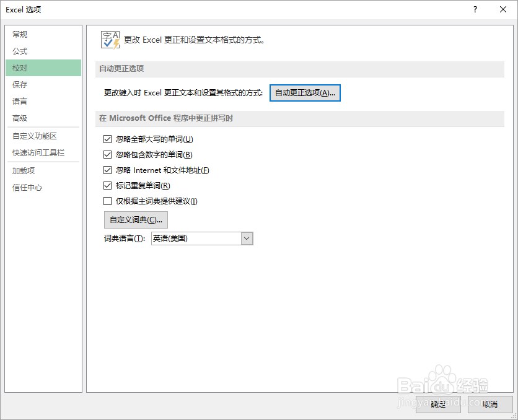Click the help question mark icon
This screenshot has height=420, width=518.
(475, 9)
